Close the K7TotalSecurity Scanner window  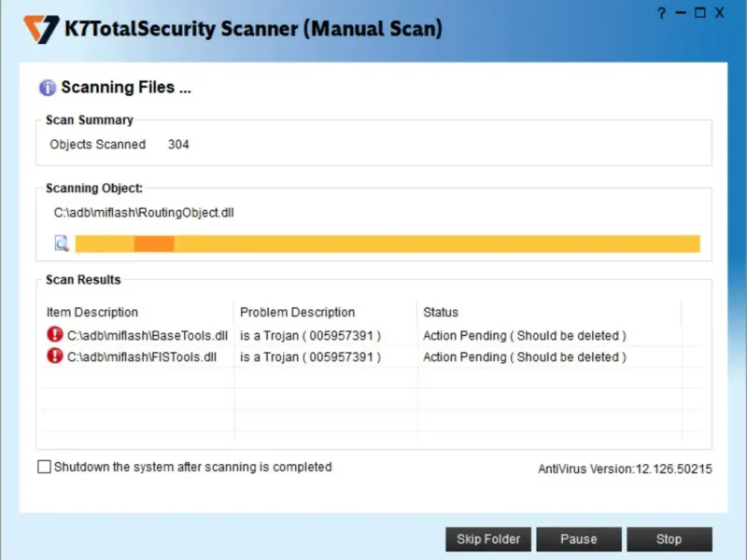coord(719,13)
